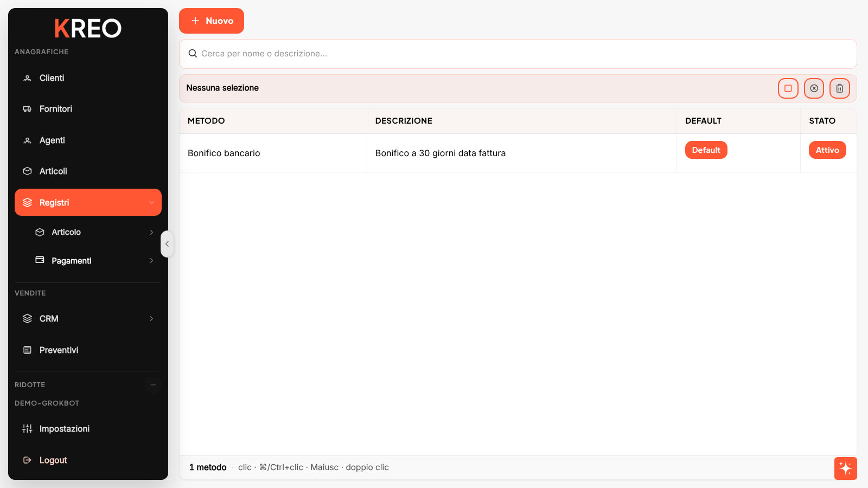Click the Preventivi document icon
Viewport: 868px width, 488px height.
[x=27, y=350]
